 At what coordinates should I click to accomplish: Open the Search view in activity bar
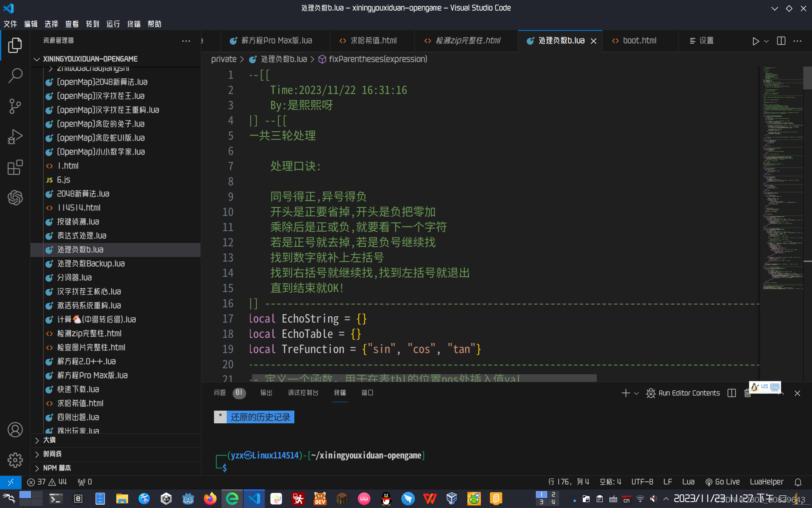pos(15,76)
